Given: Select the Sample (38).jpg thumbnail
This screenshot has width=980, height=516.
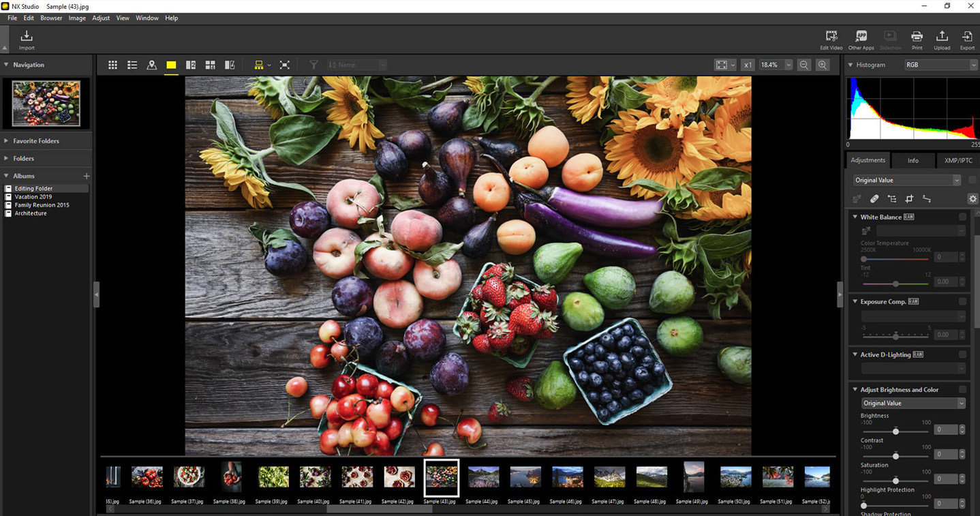Looking at the screenshot, I should [x=231, y=476].
